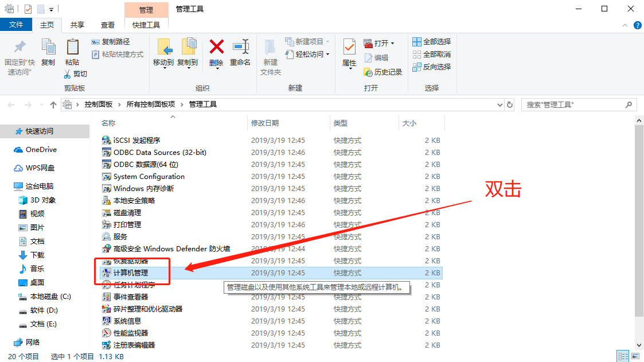The width and height of the screenshot is (644, 362).
Task: Click the Up directory arrow icon
Action: (x=53, y=105)
